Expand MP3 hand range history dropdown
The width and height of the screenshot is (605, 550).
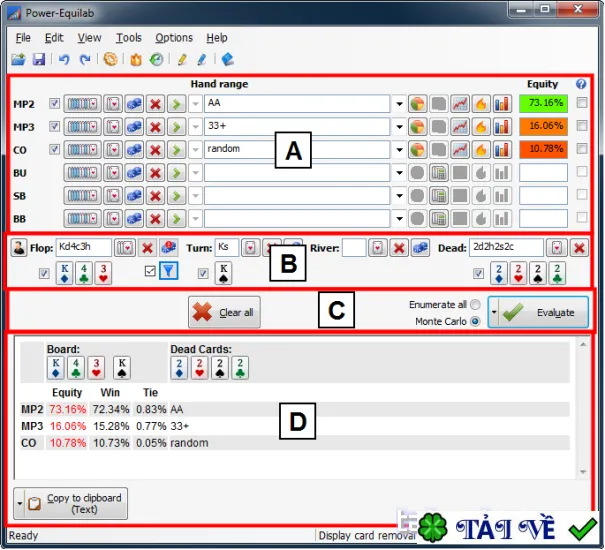click(x=399, y=127)
